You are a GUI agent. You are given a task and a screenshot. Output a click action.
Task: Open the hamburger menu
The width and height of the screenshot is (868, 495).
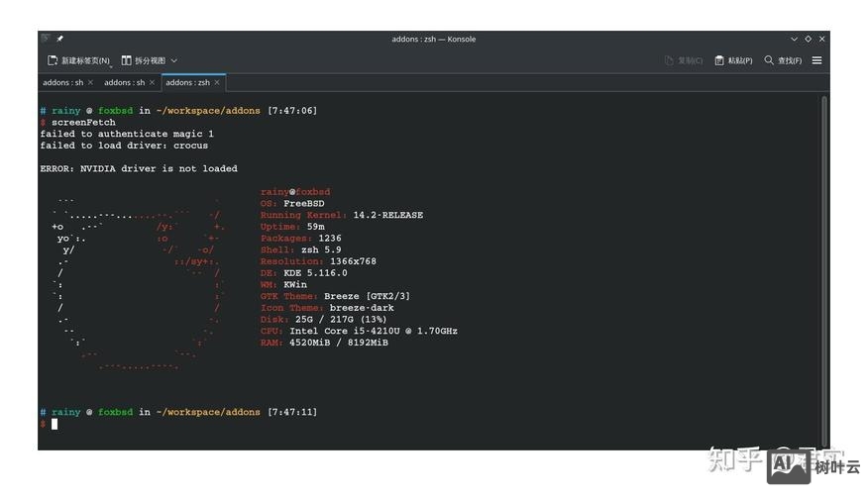tap(816, 60)
